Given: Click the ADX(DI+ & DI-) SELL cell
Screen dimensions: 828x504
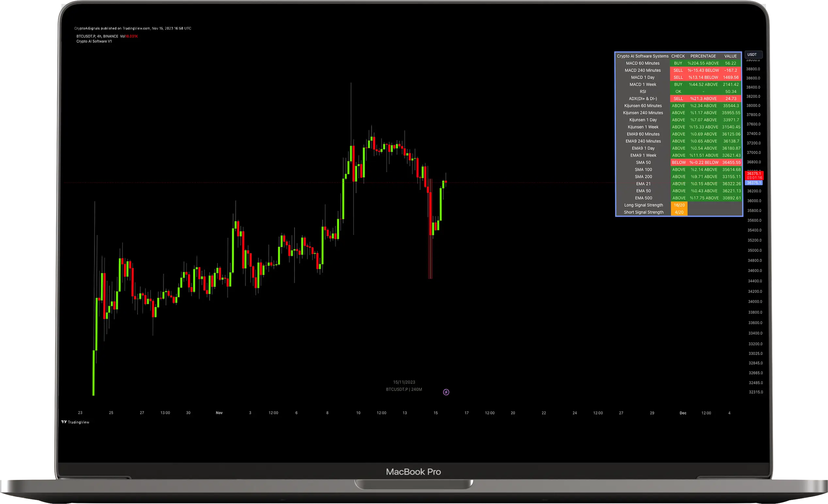Looking at the screenshot, I should tap(678, 99).
